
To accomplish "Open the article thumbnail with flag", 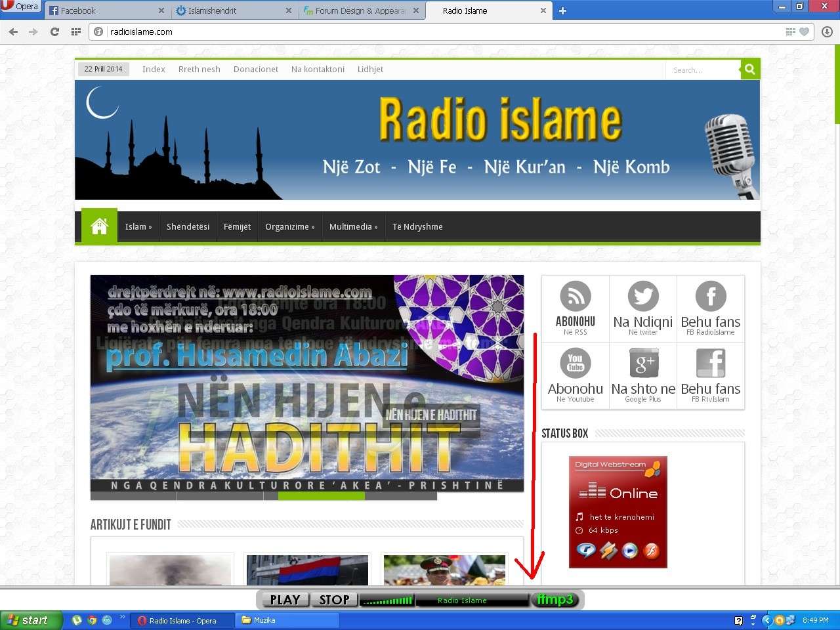I will click(x=307, y=570).
